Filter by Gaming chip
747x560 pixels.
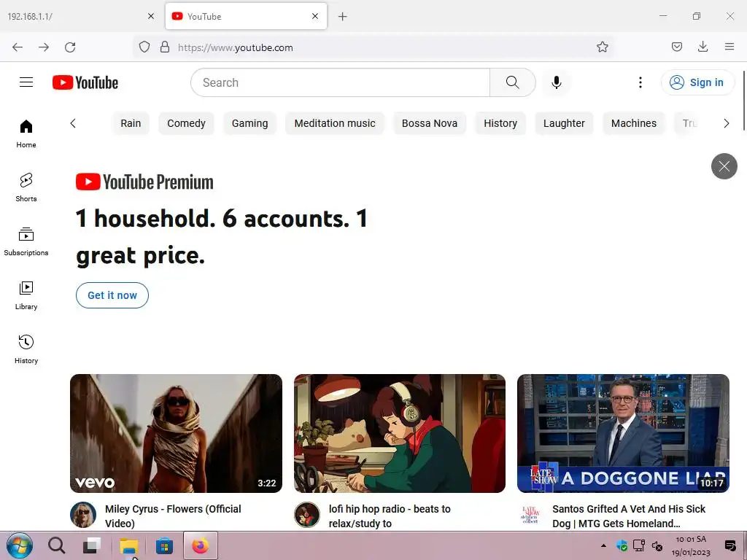tap(250, 123)
